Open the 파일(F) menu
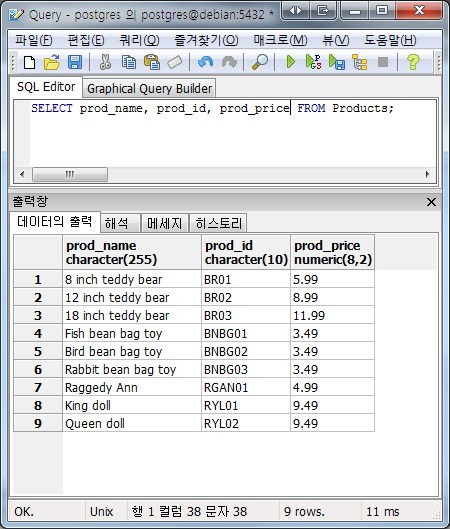This screenshot has width=450, height=529. click(x=33, y=40)
